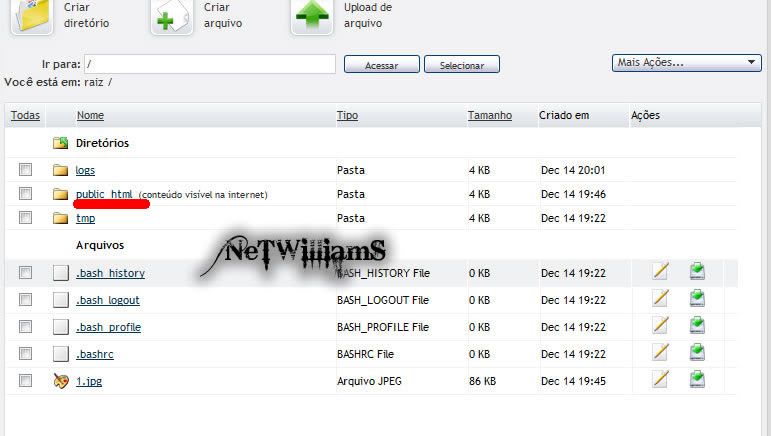Click the BASH_PROFILE File type cell
772x436 pixels.
point(383,327)
